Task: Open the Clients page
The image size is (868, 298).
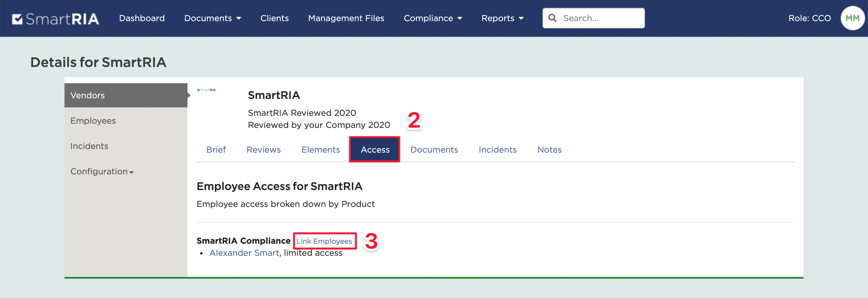Action: click(274, 18)
